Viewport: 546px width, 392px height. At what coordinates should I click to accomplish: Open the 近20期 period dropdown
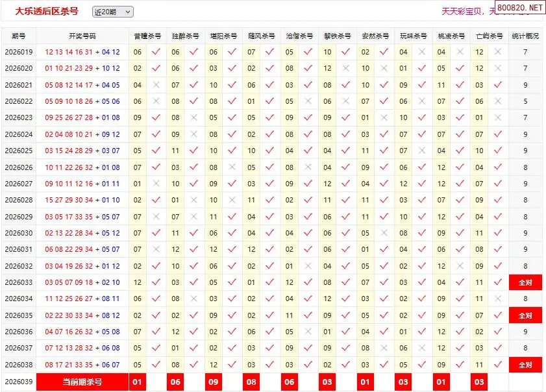point(112,12)
